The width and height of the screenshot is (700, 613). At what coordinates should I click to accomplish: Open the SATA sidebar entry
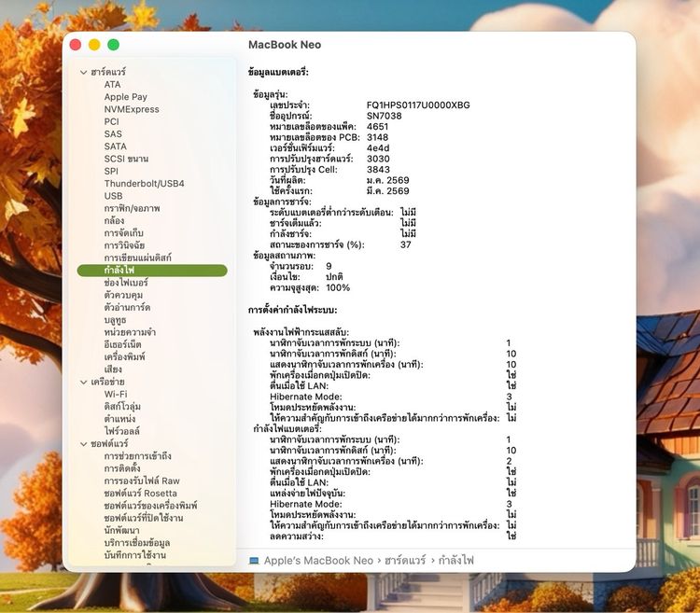115,146
